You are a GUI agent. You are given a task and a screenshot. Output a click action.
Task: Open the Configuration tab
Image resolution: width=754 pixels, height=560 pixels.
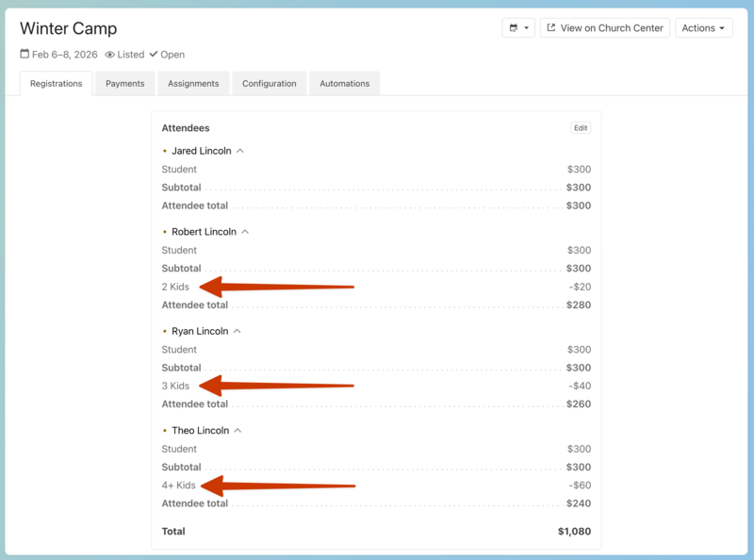tap(269, 84)
